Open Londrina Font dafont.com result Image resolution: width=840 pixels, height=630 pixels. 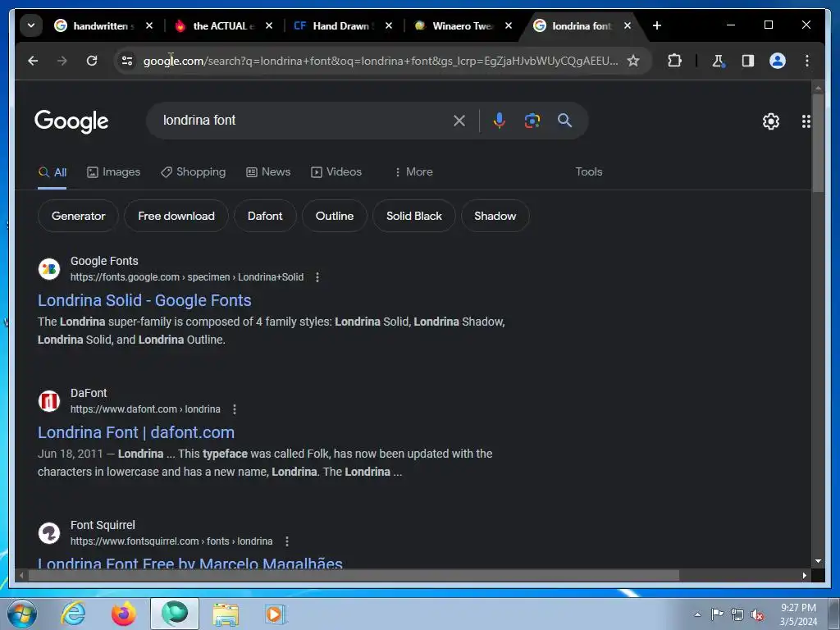136,432
